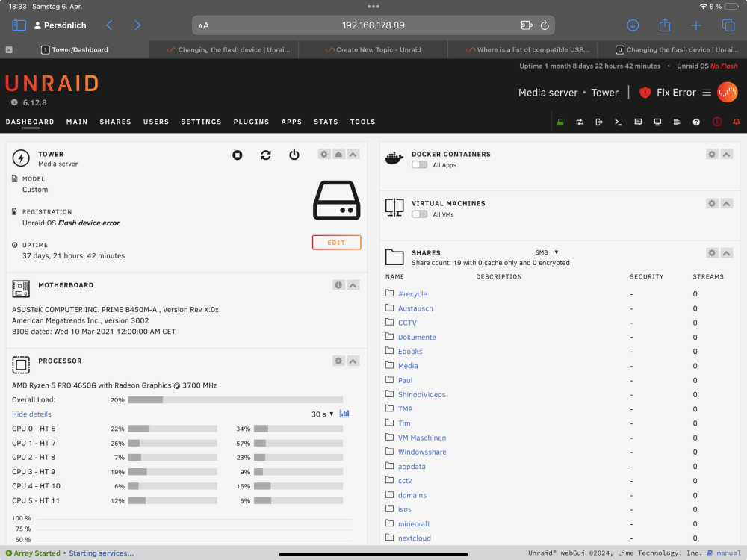The width and height of the screenshot is (747, 560).
Task: Open the red alert icon in the navbar
Action: [717, 122]
